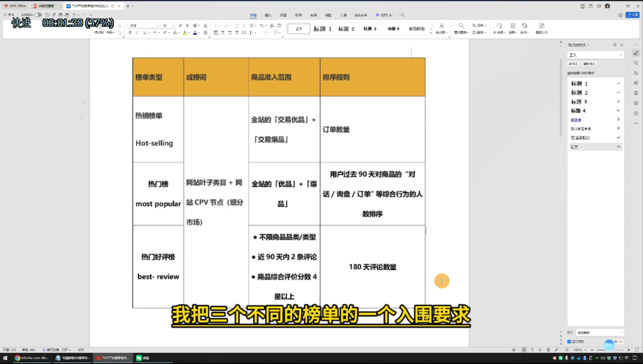Open the WPS AI tab
Screen dimensions: 643x364
384,15
